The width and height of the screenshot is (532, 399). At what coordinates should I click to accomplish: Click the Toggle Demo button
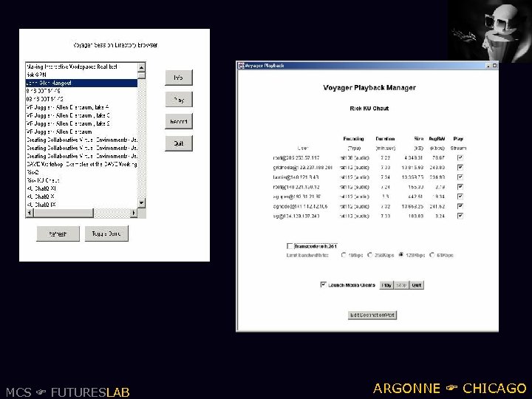pyautogui.click(x=106, y=233)
